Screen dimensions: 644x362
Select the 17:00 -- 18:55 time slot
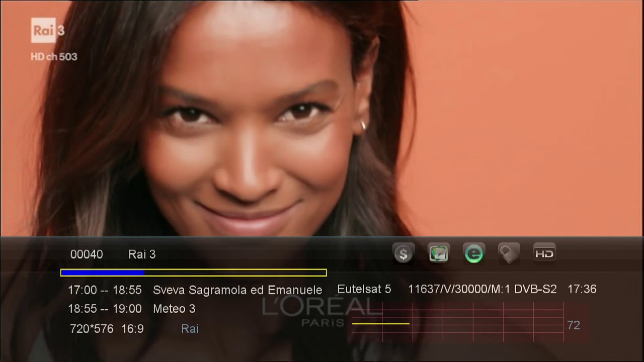105,290
